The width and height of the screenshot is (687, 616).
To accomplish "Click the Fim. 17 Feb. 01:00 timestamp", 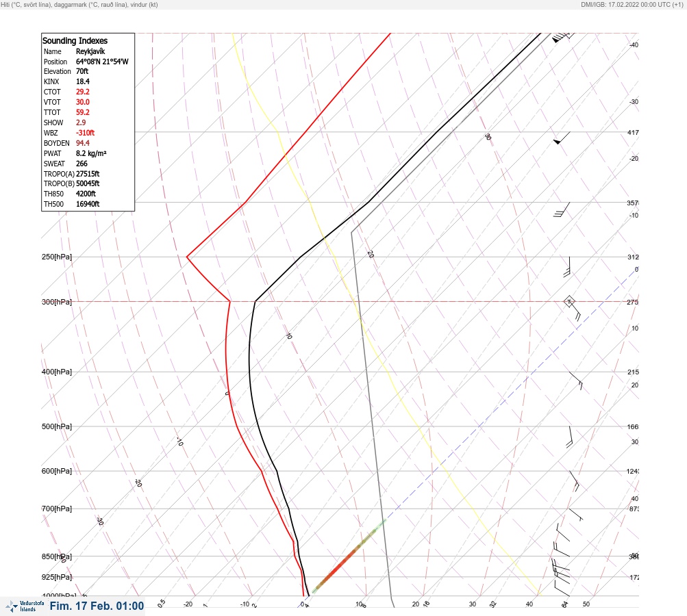I will (x=97, y=606).
